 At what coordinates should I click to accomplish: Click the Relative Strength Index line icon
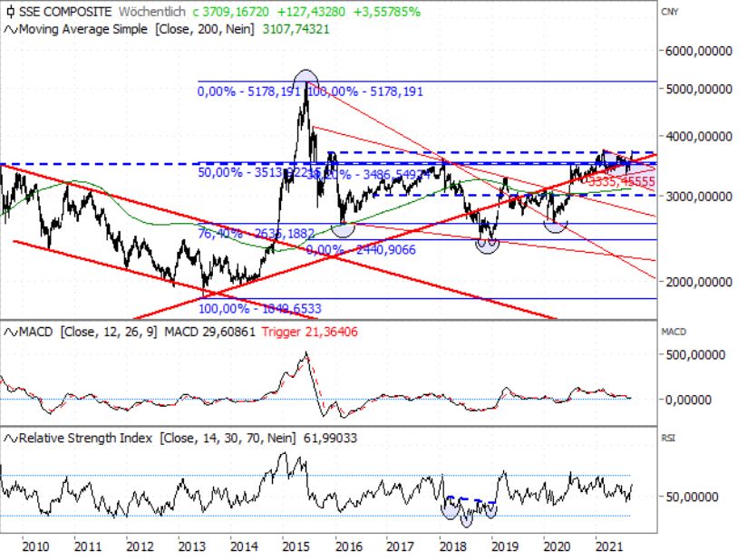(x=11, y=438)
